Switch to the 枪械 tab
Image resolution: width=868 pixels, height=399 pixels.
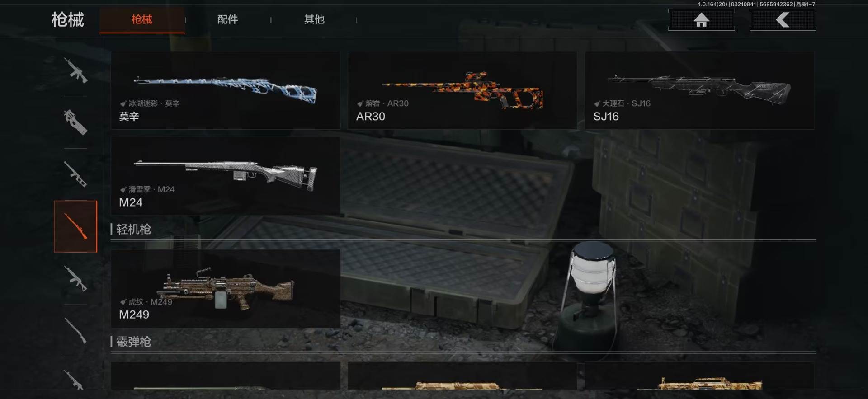pos(142,19)
